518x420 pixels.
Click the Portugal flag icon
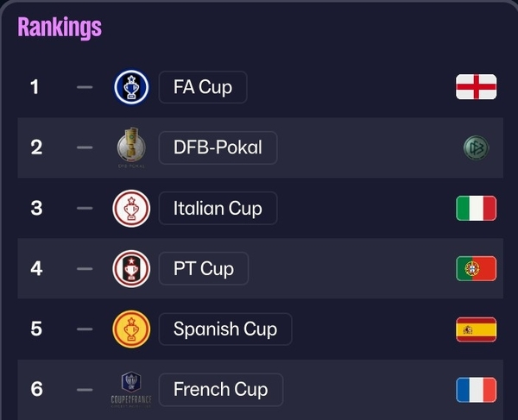(477, 268)
